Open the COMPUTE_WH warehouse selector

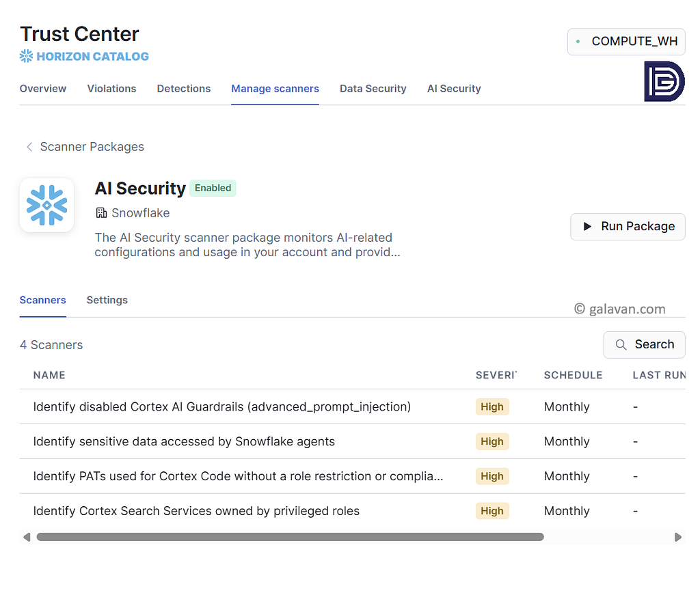[626, 42]
